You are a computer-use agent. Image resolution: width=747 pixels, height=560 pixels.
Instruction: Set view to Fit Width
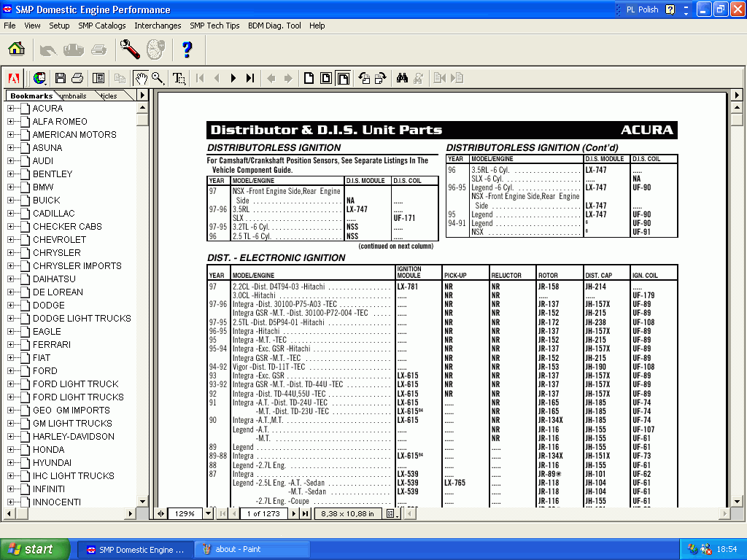343,78
